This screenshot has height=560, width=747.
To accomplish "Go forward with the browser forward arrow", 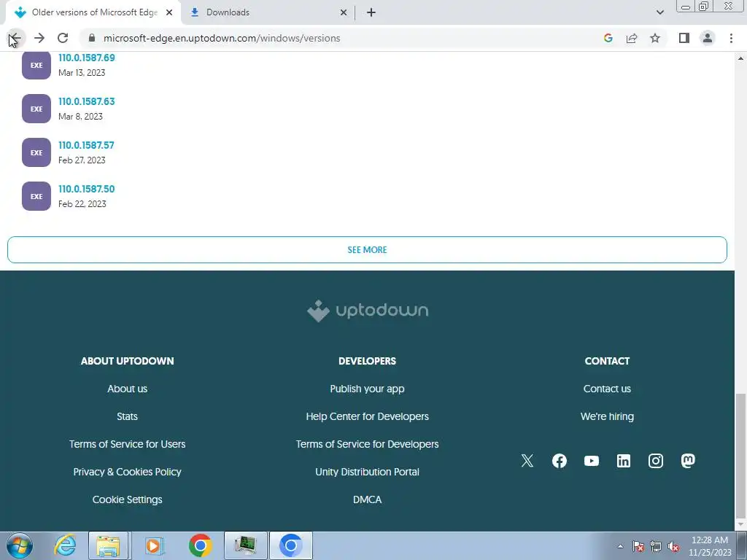I will (39, 38).
